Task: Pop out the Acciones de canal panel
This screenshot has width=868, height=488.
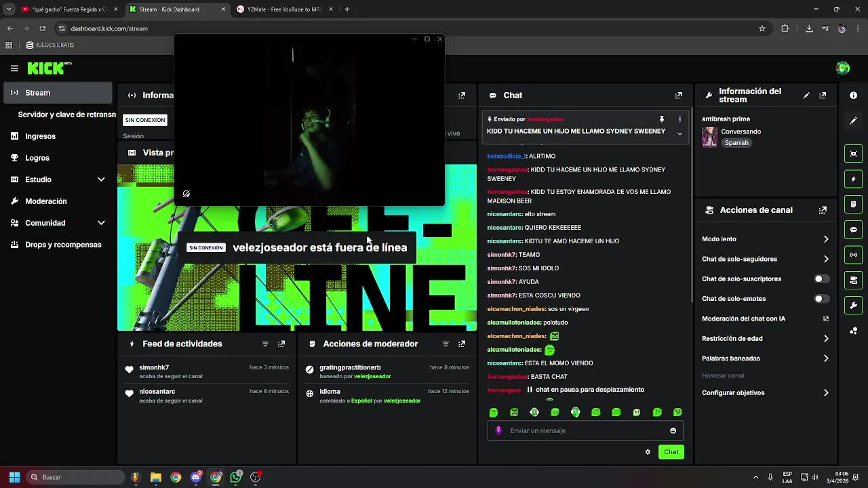Action: pyautogui.click(x=823, y=210)
